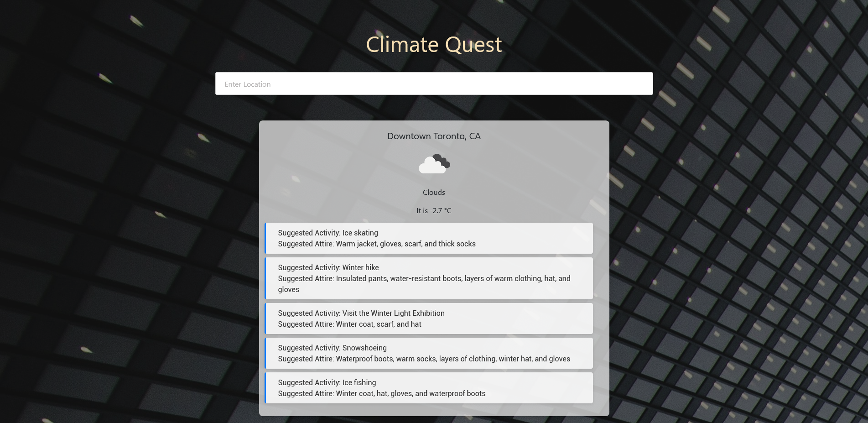Click the Enter Location search field
The width and height of the screenshot is (868, 423).
[434, 84]
